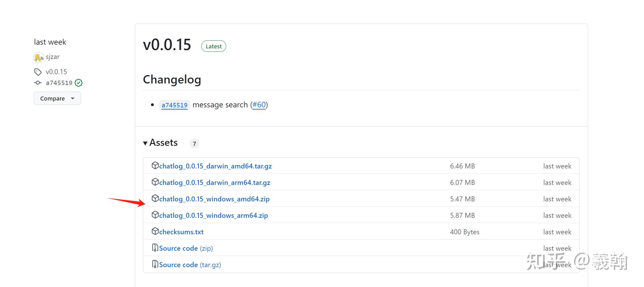The height and width of the screenshot is (287, 644).
Task: Download chatlog_0.0.15_windows_amd64.zip
Action: (x=214, y=199)
